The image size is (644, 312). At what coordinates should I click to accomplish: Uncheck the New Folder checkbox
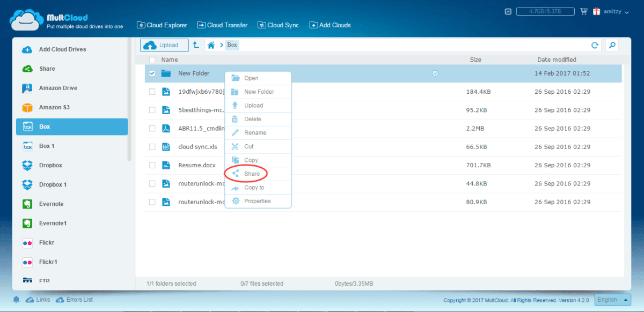[x=152, y=73]
